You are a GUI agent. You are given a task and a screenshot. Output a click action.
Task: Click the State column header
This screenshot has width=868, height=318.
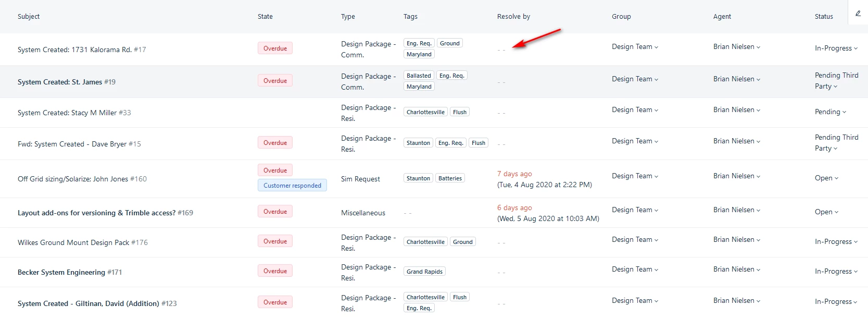[x=265, y=16]
